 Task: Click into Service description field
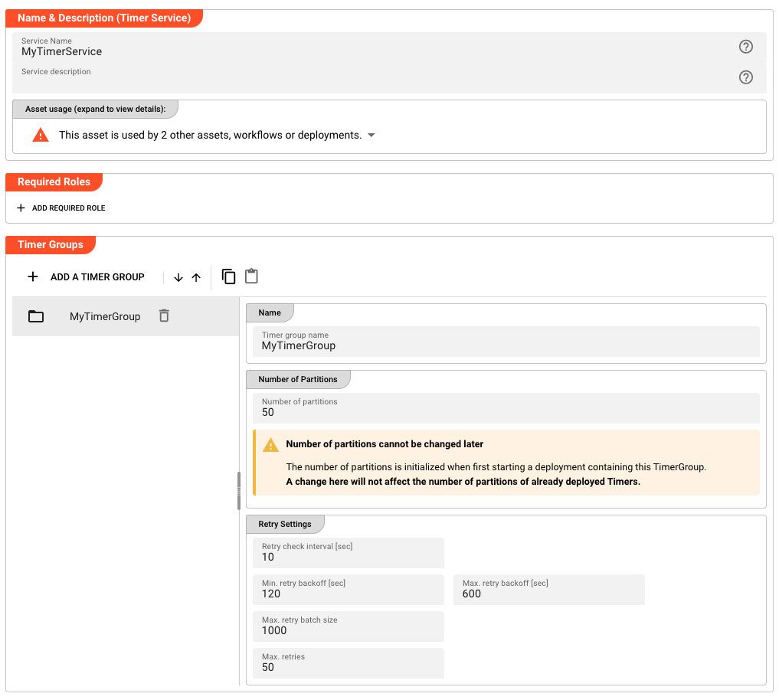pos(368,80)
